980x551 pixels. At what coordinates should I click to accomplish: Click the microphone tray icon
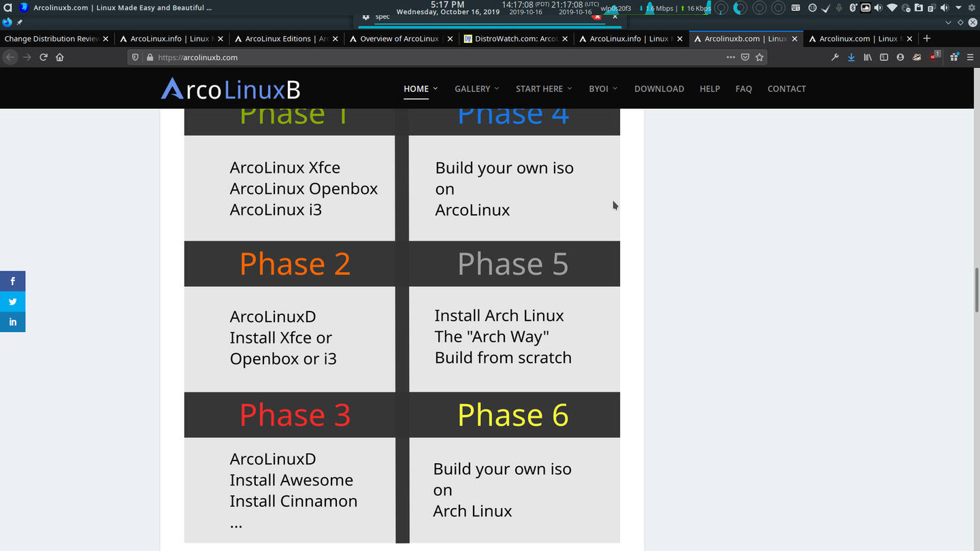pyautogui.click(x=839, y=8)
